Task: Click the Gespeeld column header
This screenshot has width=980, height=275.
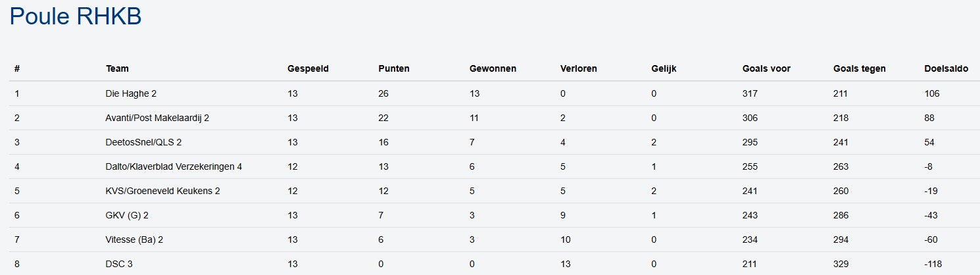Action: pyautogui.click(x=308, y=68)
